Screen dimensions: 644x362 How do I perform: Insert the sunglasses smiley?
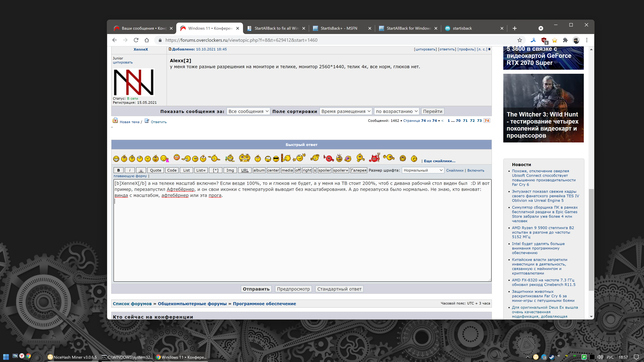pyautogui.click(x=276, y=159)
